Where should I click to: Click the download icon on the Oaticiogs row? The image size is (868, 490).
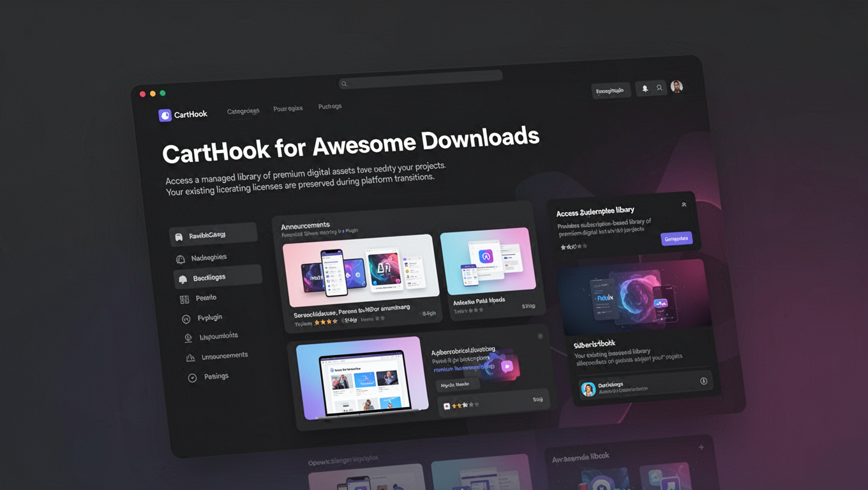[x=703, y=381]
